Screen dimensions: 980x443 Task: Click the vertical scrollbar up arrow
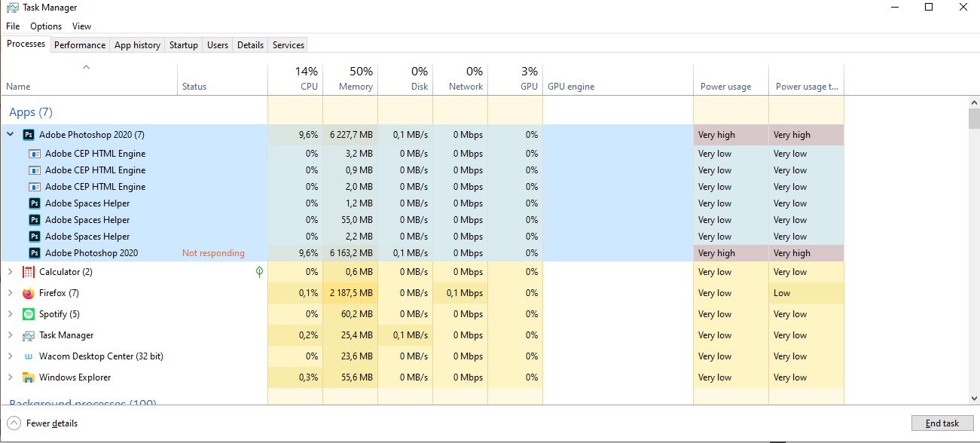tap(973, 103)
